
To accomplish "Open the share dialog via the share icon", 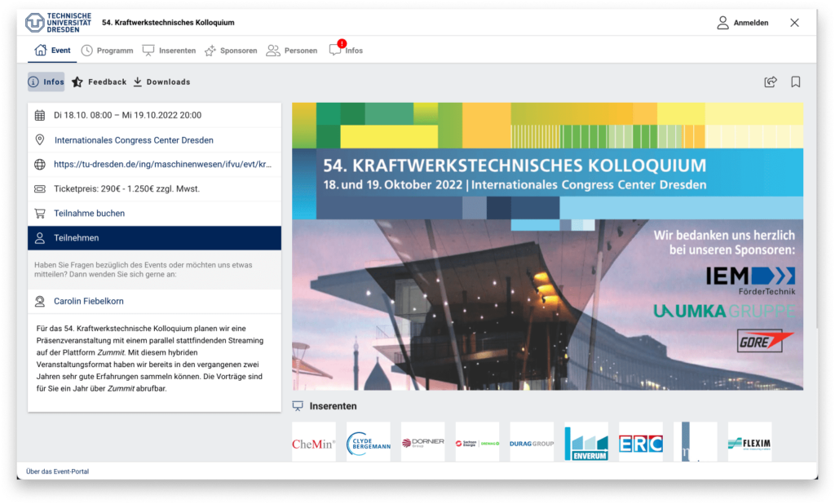I will pos(770,82).
